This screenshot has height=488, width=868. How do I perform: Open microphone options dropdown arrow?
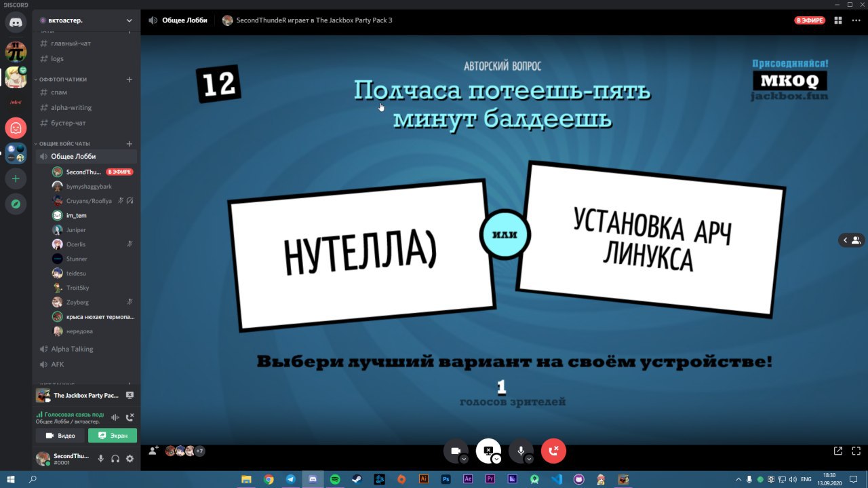click(529, 459)
